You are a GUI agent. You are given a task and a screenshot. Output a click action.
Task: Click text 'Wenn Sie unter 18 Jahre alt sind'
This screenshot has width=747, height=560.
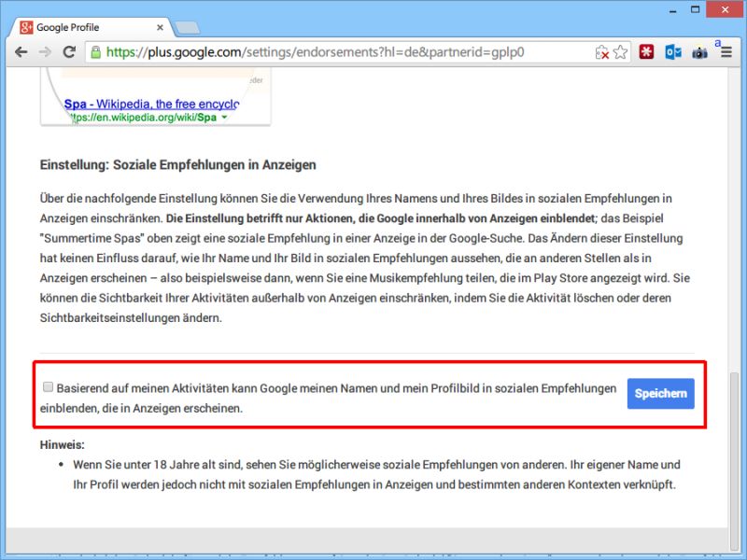(158, 465)
